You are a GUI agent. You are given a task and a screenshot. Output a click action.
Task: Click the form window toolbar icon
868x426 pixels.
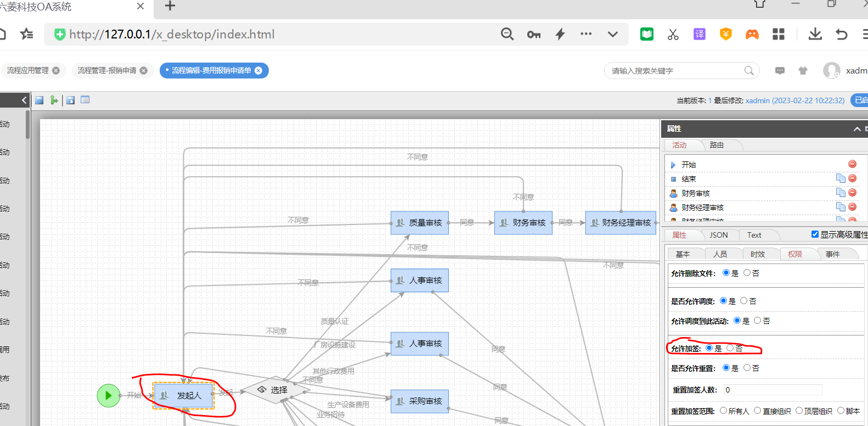(85, 99)
